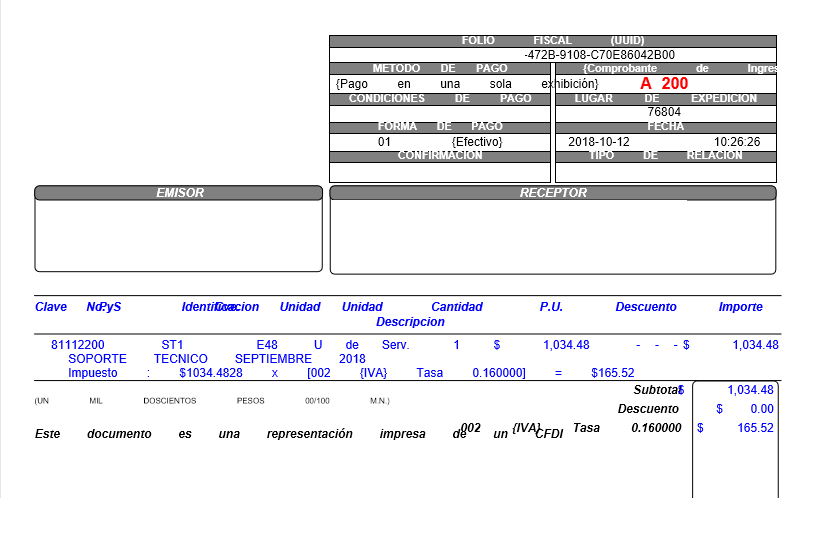
Task: Click the METODO DE PAGO header
Action: coord(440,68)
